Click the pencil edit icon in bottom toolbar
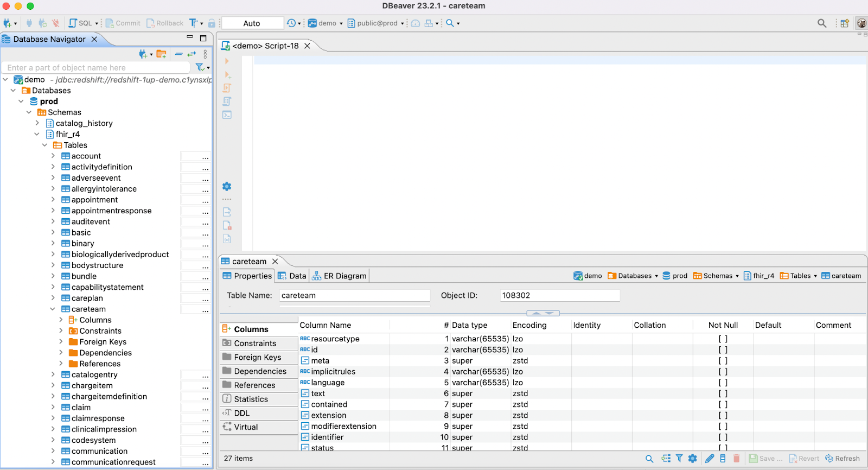The height and width of the screenshot is (470, 868). (x=710, y=459)
